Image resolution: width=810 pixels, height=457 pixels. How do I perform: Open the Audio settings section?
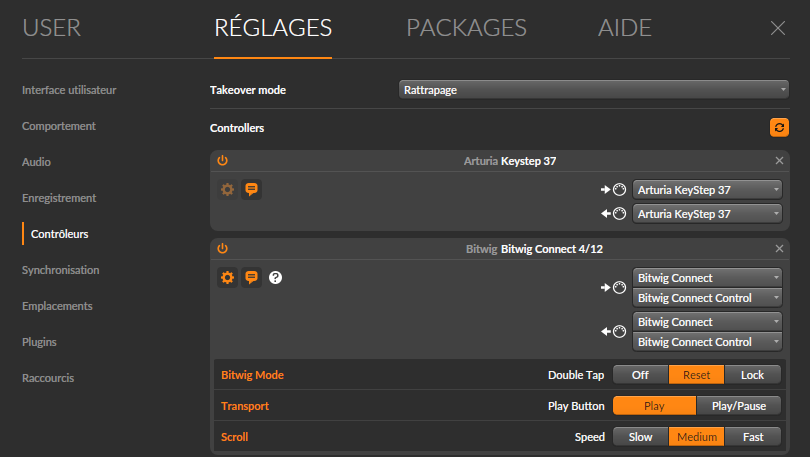(36, 162)
